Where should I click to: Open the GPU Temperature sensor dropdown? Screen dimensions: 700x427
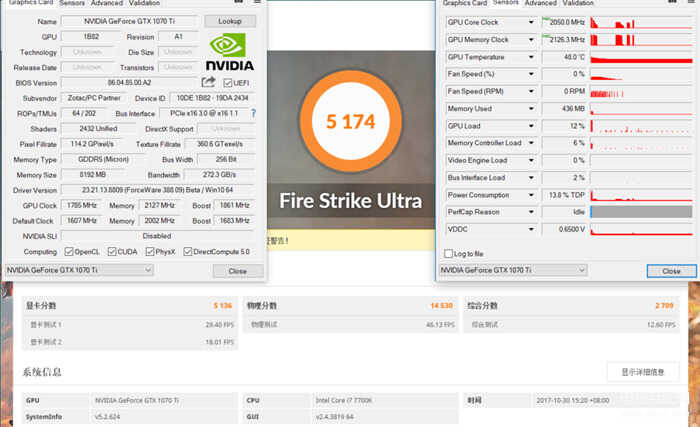[x=531, y=57]
